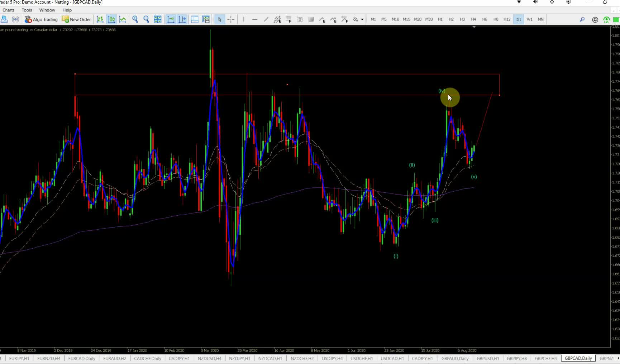Screen dimensions: 620x364
Task: Set timeframe to H12
Action: tap(507, 19)
